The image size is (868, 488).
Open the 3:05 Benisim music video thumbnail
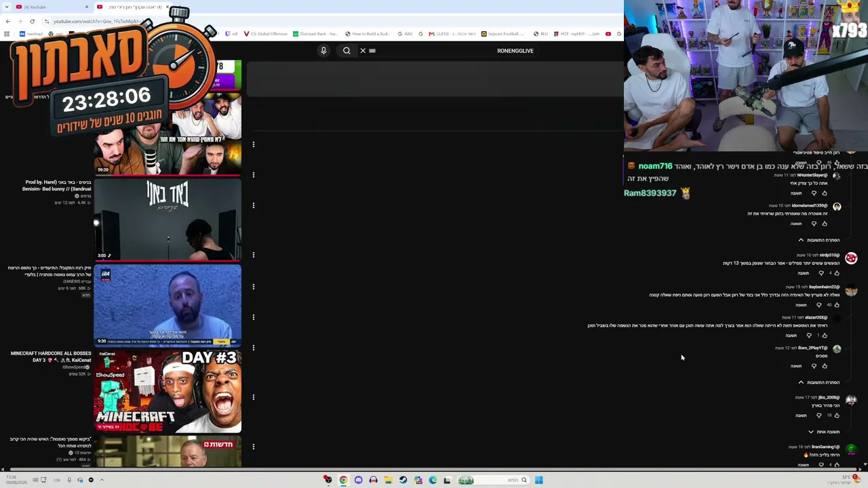pos(167,220)
